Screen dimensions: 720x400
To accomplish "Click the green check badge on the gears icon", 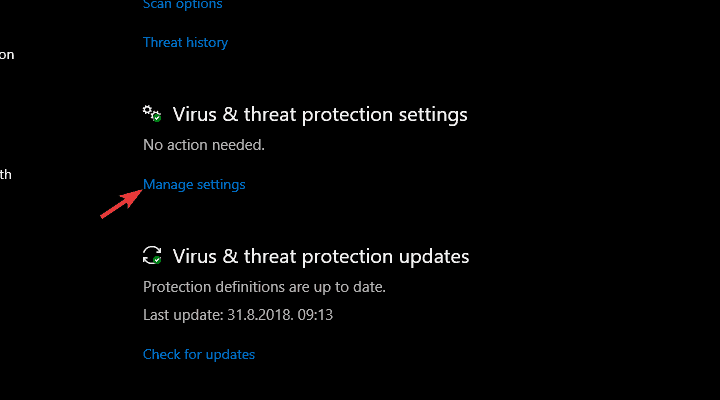I will [157, 118].
